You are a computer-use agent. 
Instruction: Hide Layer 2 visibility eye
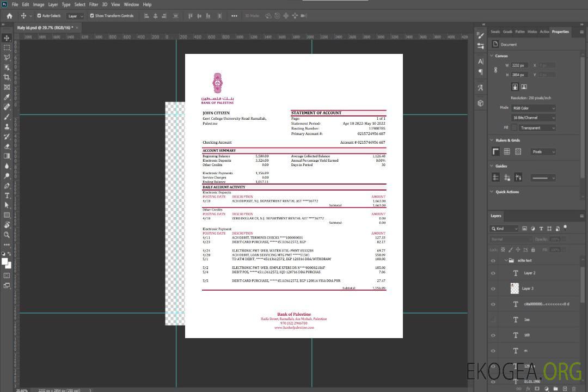[x=493, y=273]
